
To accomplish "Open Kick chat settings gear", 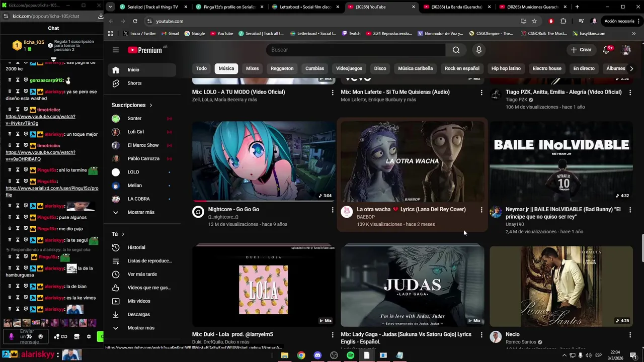I will point(89,336).
